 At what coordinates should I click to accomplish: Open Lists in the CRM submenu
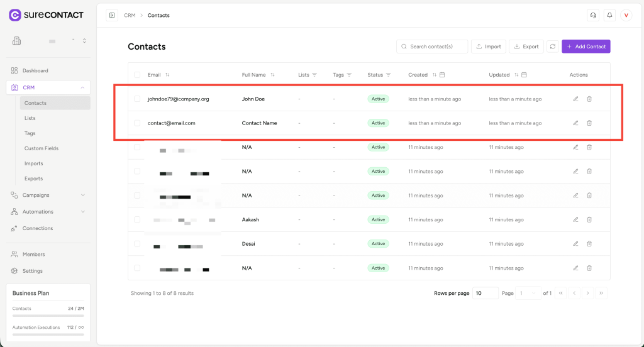click(30, 118)
